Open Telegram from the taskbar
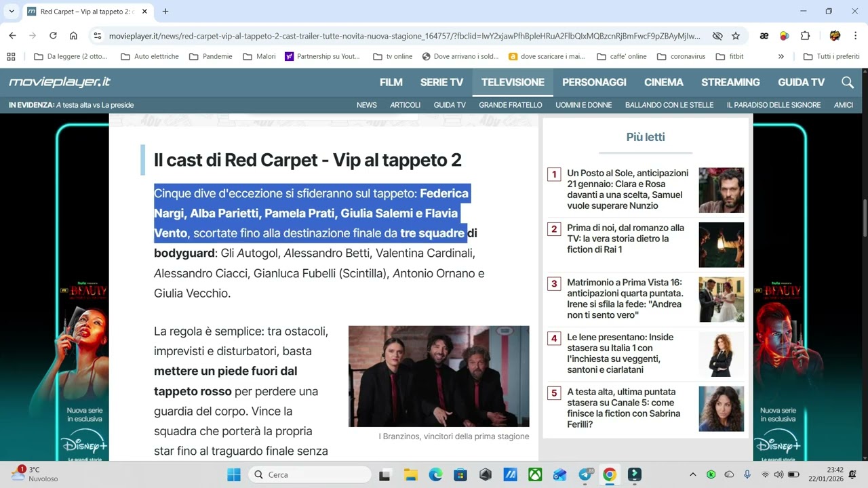 pos(585,474)
